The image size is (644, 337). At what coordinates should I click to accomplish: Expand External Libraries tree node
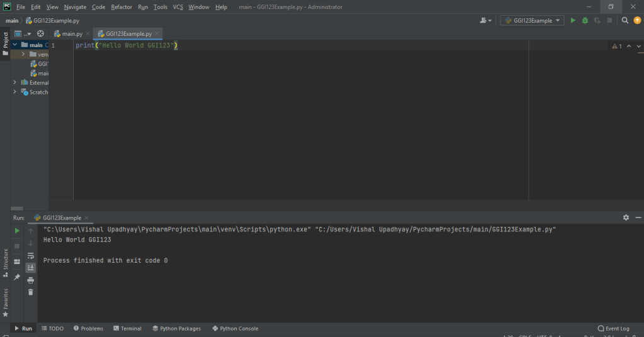15,82
